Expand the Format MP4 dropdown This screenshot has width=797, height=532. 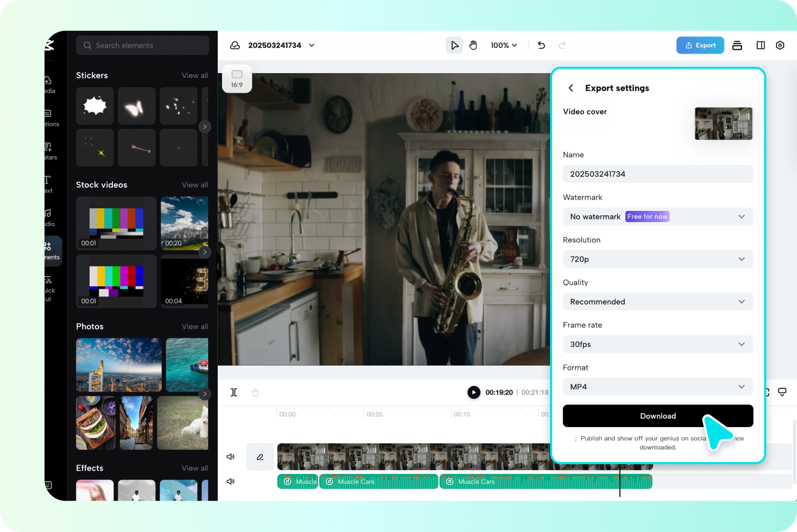tap(658, 387)
